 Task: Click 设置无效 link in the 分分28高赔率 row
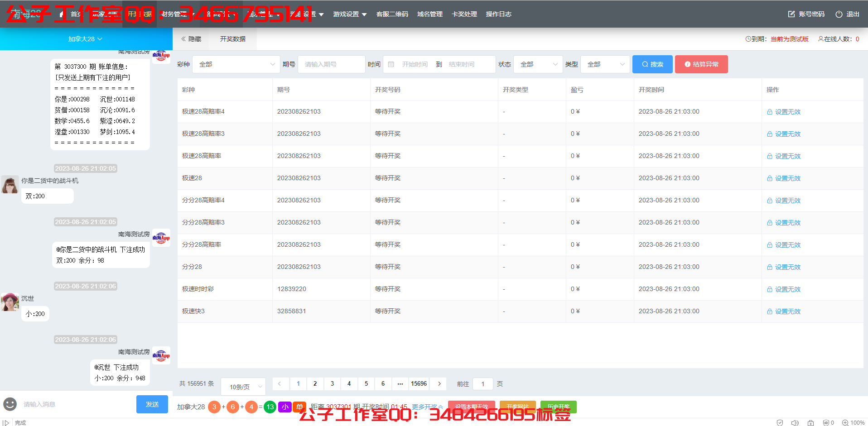click(x=788, y=245)
